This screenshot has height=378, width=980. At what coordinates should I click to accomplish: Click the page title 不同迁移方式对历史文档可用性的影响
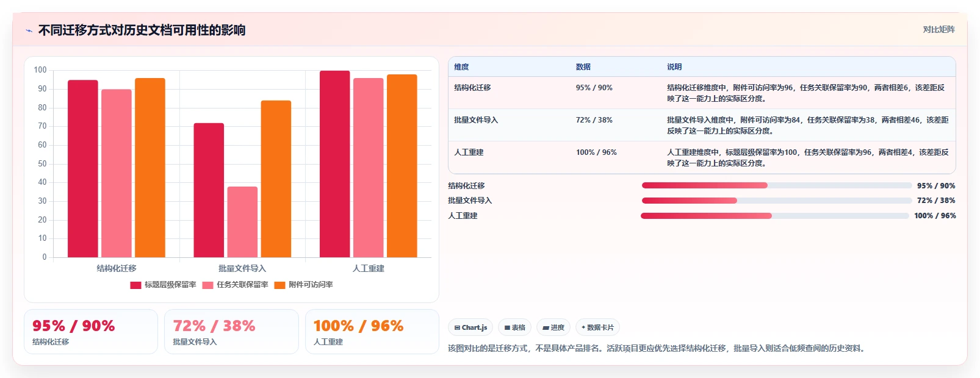pos(142,30)
